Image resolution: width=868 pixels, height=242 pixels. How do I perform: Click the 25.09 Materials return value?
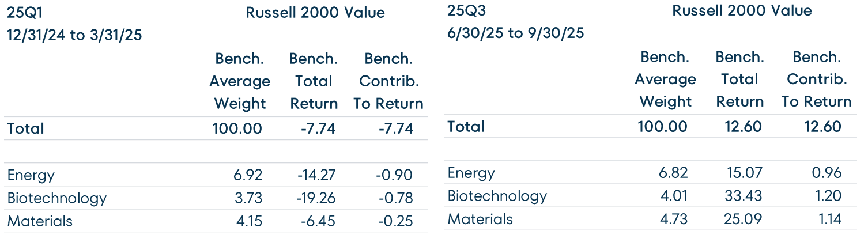pos(743,219)
